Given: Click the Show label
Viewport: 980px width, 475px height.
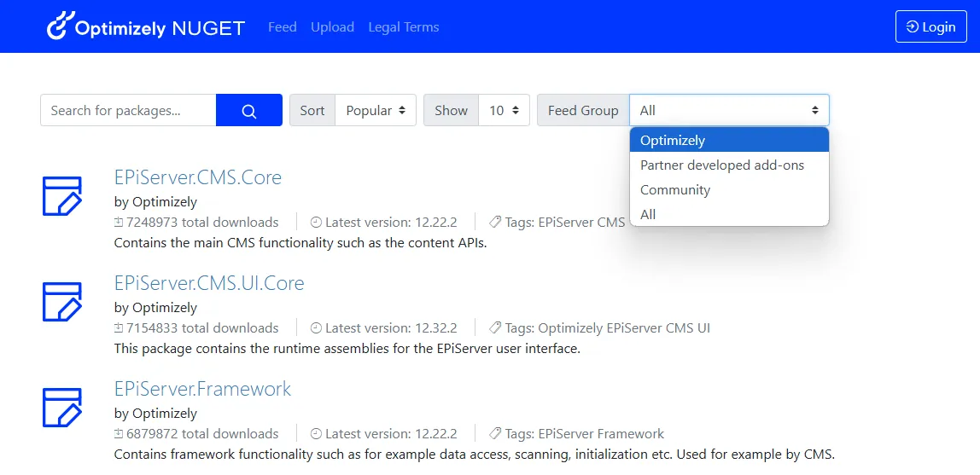Looking at the screenshot, I should (452, 111).
